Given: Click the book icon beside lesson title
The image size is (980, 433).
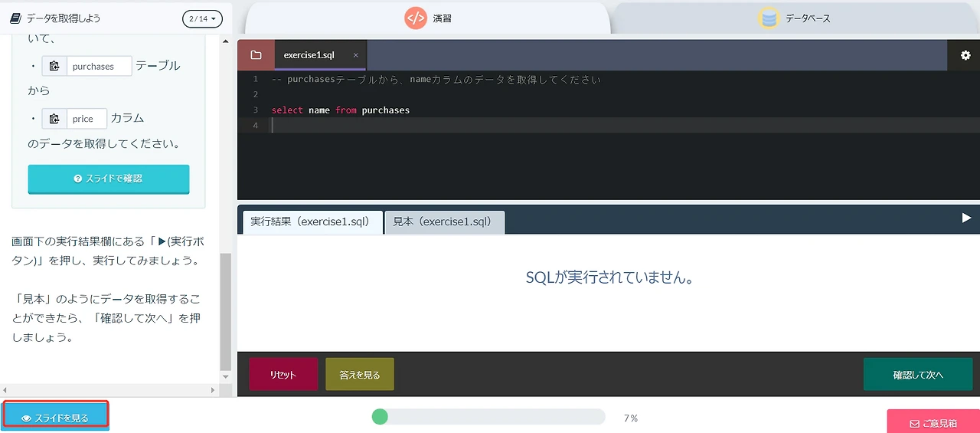Looking at the screenshot, I should tap(15, 18).
